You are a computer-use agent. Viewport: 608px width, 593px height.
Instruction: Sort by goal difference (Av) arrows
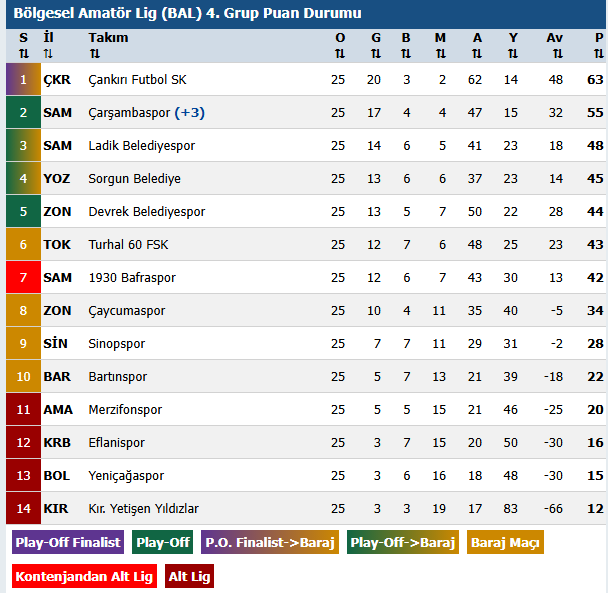554,54
